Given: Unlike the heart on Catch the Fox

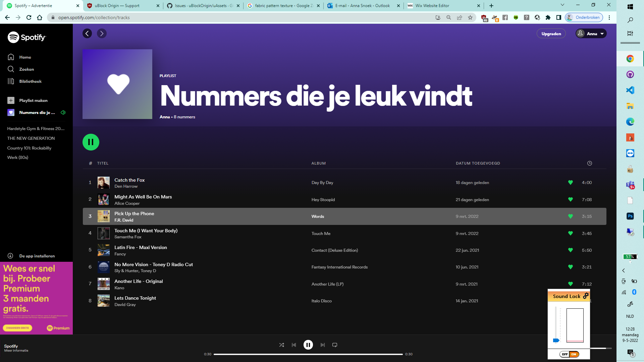Looking at the screenshot, I should 571,183.
